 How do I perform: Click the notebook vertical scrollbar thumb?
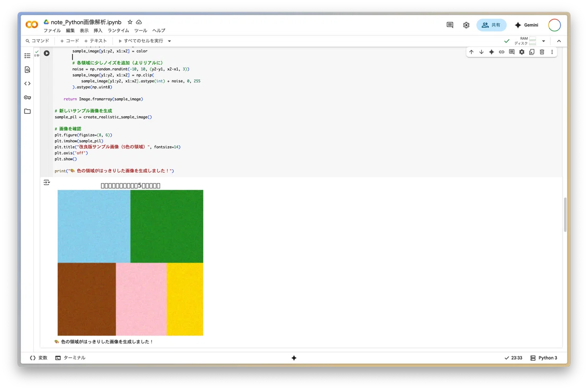565,214
